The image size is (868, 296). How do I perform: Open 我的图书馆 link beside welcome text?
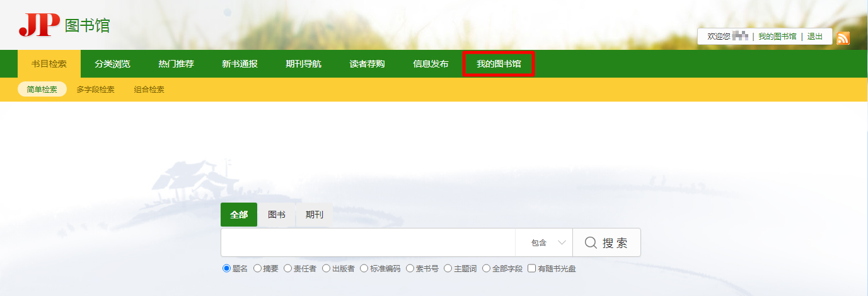pyautogui.click(x=777, y=37)
